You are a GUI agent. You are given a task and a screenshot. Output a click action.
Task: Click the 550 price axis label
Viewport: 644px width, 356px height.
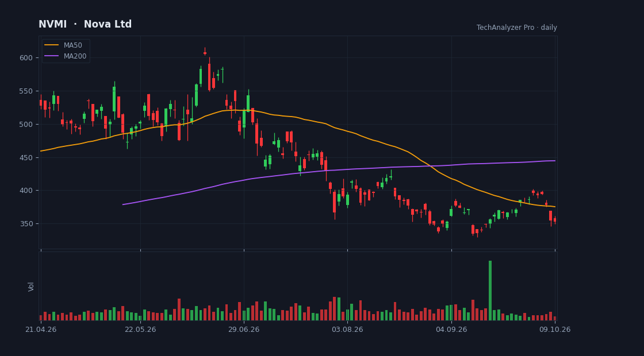tap(26, 91)
